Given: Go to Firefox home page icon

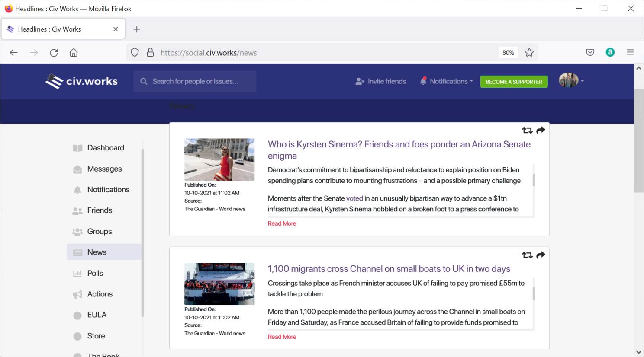Looking at the screenshot, I should pyautogui.click(x=74, y=53).
